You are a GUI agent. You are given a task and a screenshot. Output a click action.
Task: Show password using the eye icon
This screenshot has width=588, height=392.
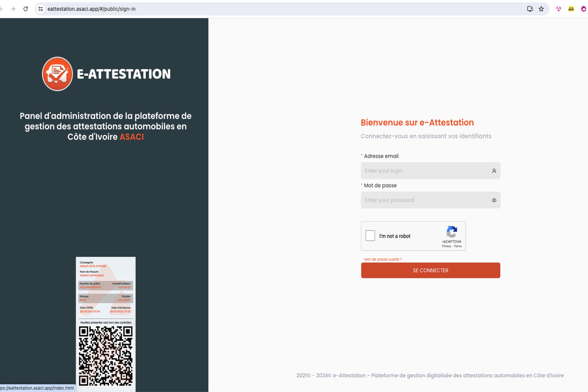point(494,200)
